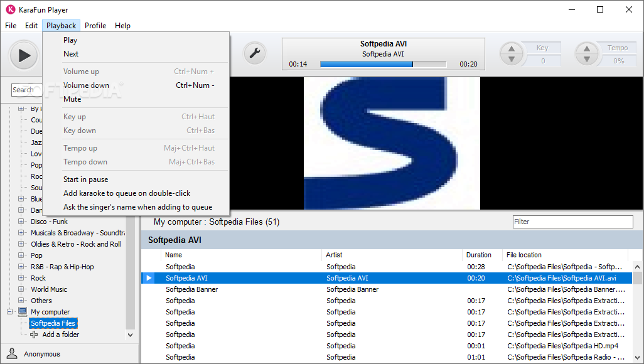The width and height of the screenshot is (644, 364).
Task: Seek in the song progress bar
Action: click(383, 64)
